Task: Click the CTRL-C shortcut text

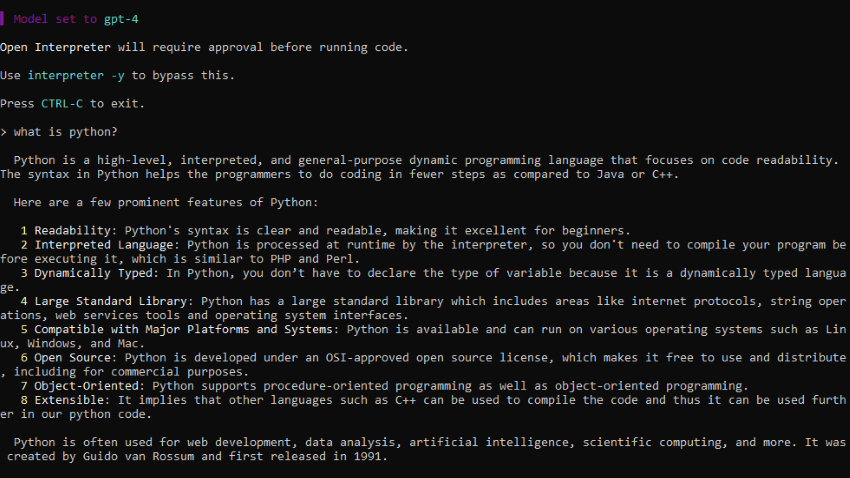Action: point(62,104)
